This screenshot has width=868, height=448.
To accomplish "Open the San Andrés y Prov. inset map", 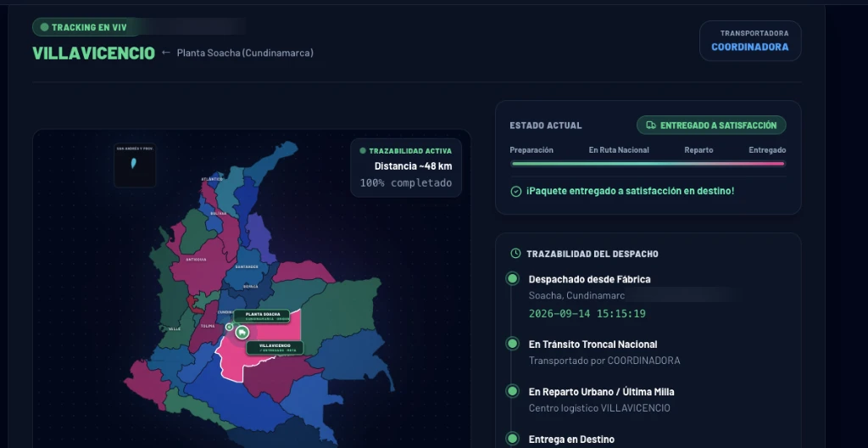I will (x=135, y=165).
